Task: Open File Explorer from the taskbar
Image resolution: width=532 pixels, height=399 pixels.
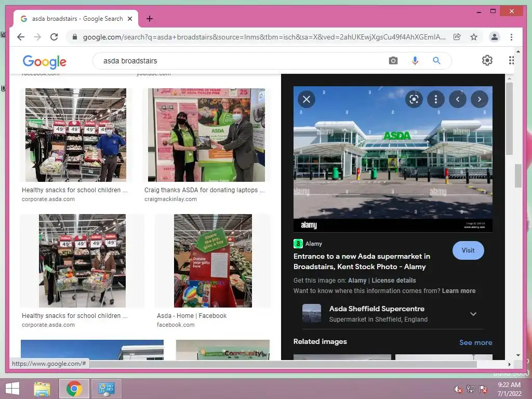Action: (42, 389)
